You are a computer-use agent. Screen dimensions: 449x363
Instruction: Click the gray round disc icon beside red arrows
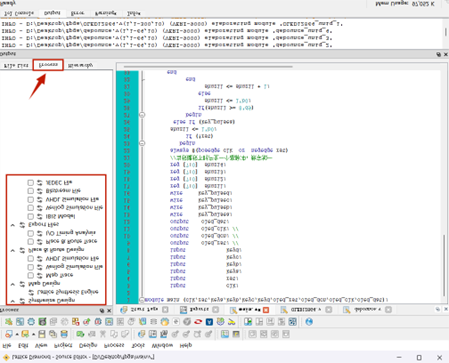[187, 322]
